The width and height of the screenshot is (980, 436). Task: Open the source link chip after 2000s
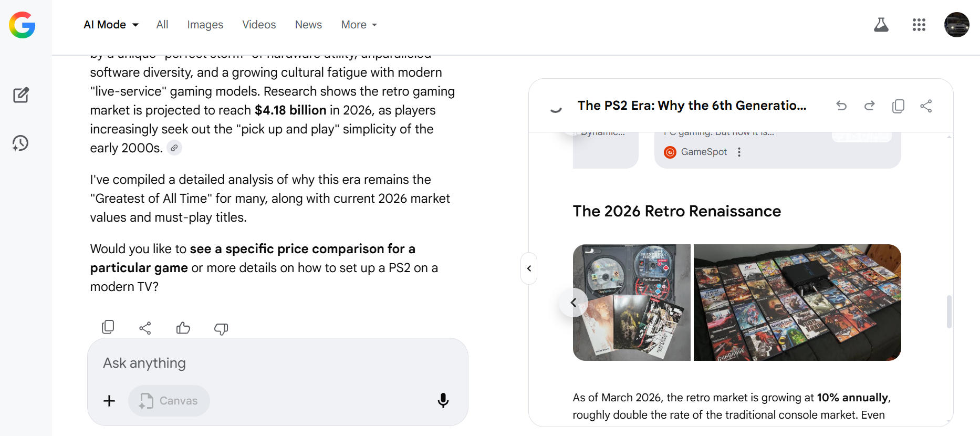[174, 148]
